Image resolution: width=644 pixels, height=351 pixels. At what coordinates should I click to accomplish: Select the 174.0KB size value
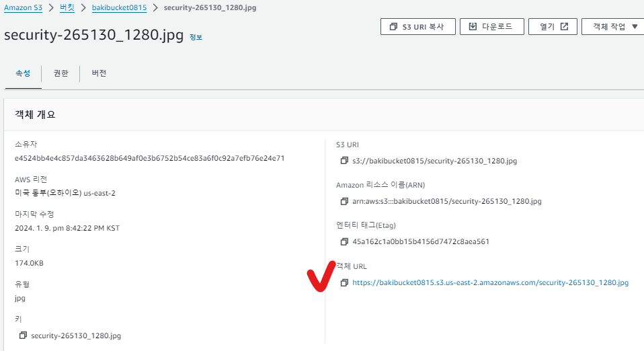click(x=29, y=263)
